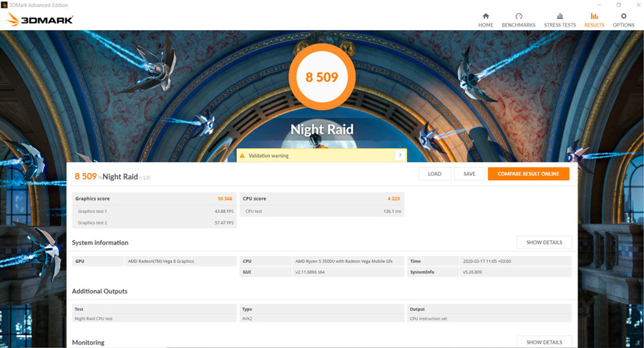Select the RESULTS menu label
This screenshot has height=348, width=644.
(x=595, y=25)
